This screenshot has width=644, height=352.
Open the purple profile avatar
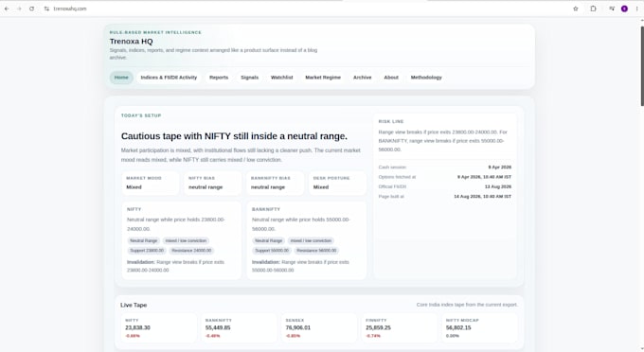pyautogui.click(x=624, y=9)
